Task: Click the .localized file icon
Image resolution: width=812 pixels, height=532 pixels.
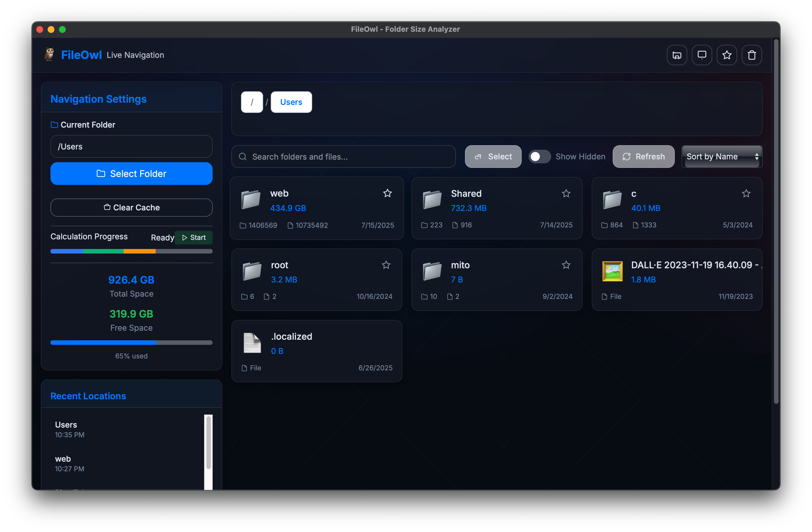Action: (252, 343)
